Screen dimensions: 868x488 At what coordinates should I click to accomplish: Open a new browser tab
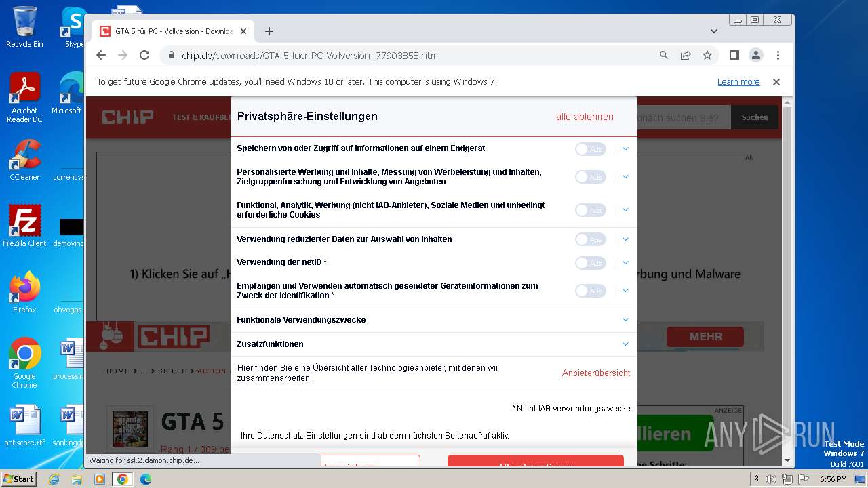(x=269, y=31)
